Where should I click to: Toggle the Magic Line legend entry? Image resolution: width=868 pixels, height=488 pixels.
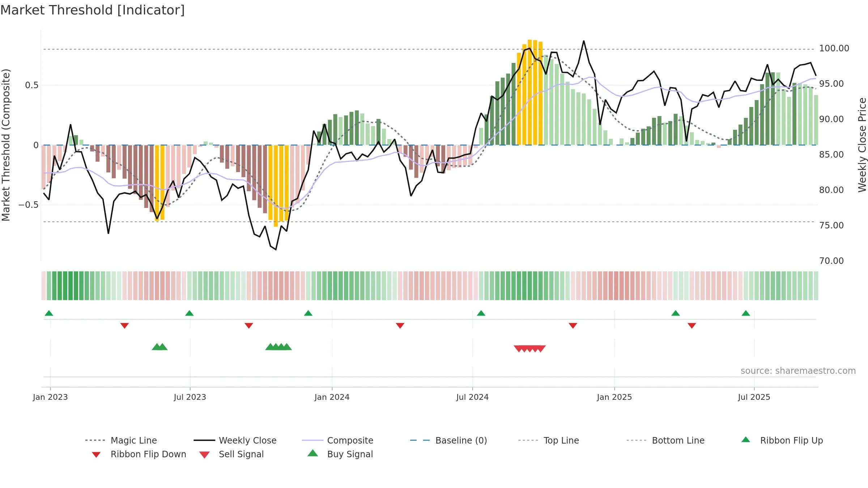coord(121,440)
